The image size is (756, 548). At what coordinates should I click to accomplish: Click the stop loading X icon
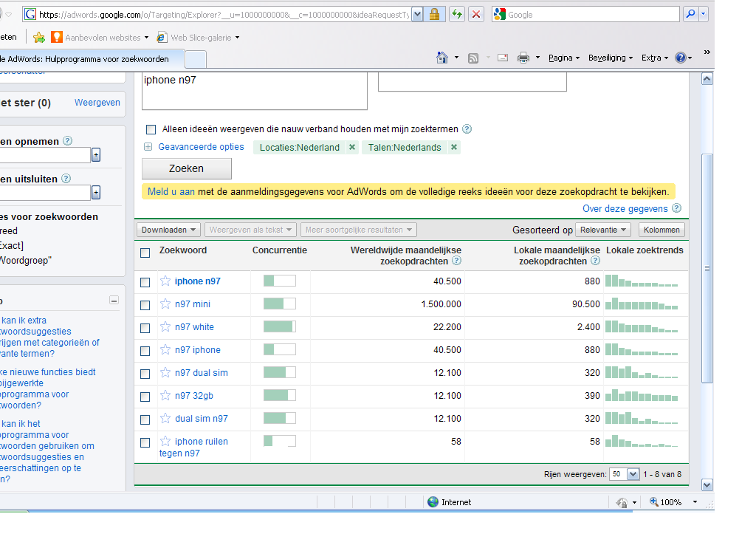pos(476,15)
